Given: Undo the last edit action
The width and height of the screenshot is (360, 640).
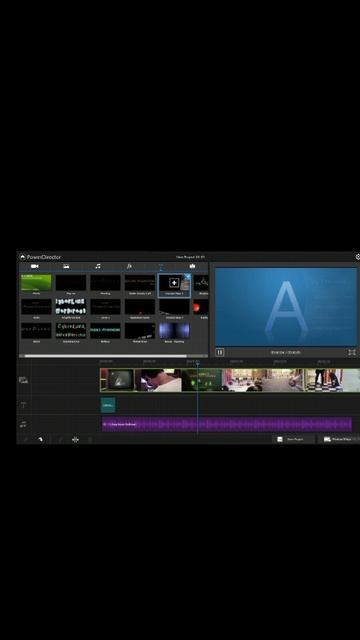Looking at the screenshot, I should click(x=40, y=440).
